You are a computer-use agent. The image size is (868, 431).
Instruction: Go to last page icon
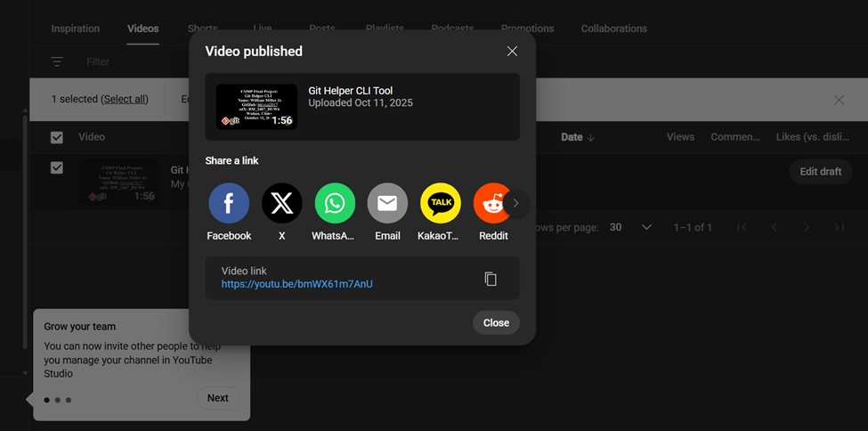tap(839, 227)
